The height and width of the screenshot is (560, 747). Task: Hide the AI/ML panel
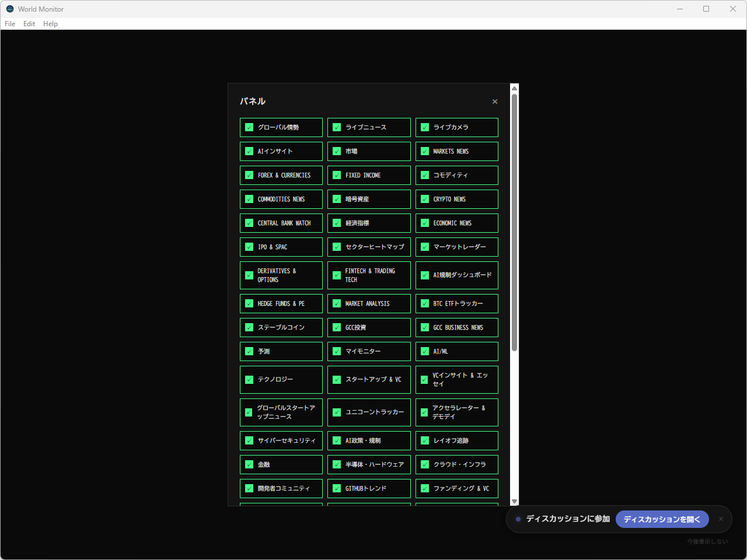point(425,351)
